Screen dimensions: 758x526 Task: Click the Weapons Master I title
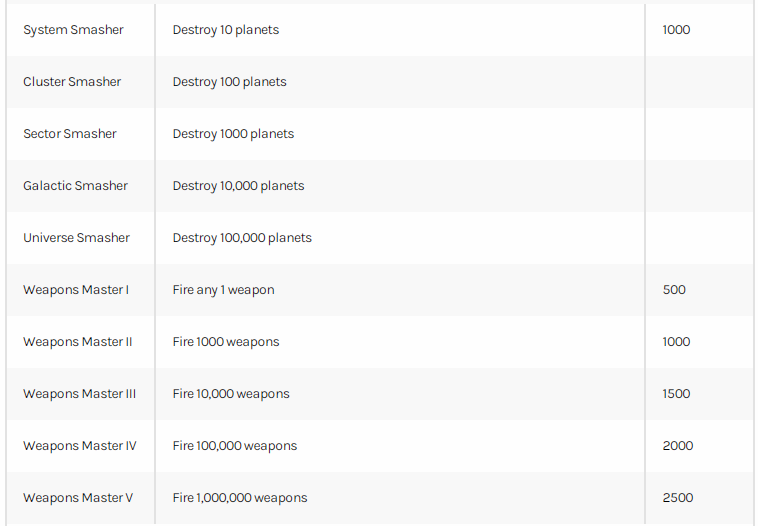click(x=76, y=290)
